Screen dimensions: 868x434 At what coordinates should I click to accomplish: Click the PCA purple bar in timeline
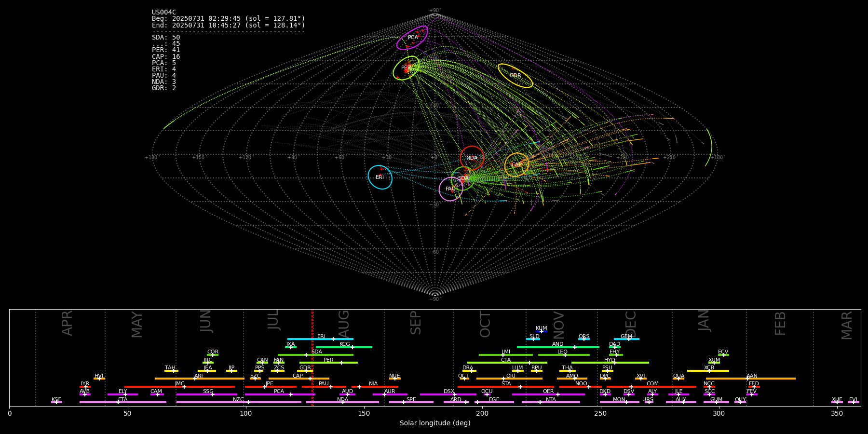(280, 394)
